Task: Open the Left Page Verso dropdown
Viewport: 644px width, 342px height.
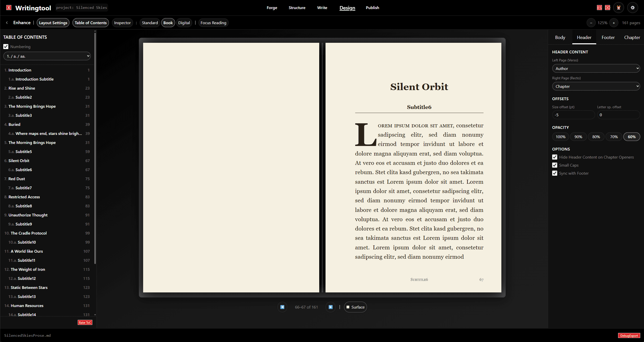Action: pyautogui.click(x=596, y=68)
